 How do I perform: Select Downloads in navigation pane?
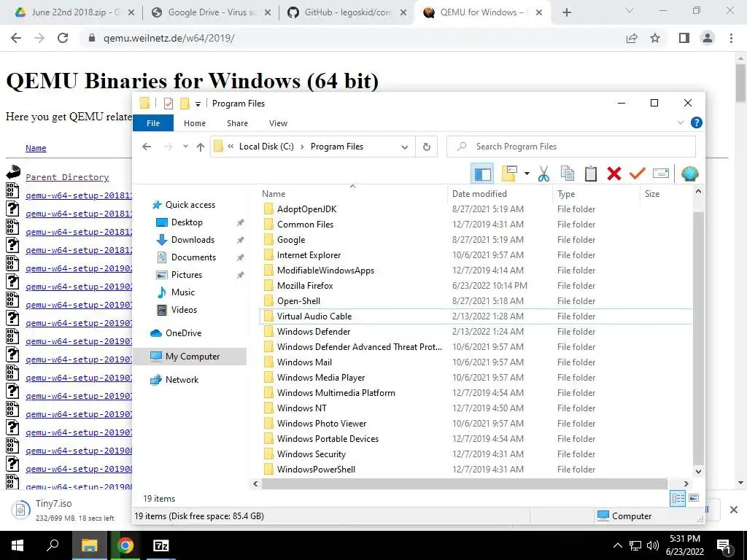193,240
